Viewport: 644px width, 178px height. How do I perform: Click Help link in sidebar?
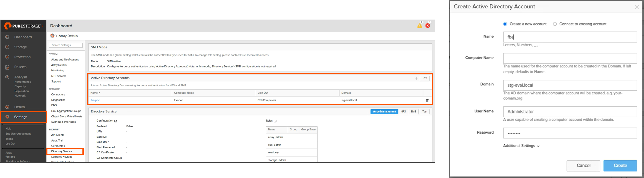pos(9,129)
